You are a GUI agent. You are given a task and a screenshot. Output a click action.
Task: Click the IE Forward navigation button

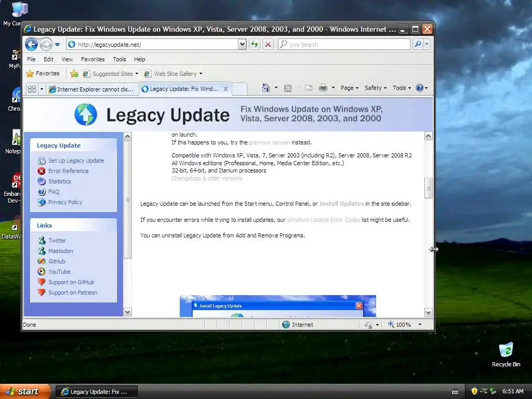coord(46,44)
